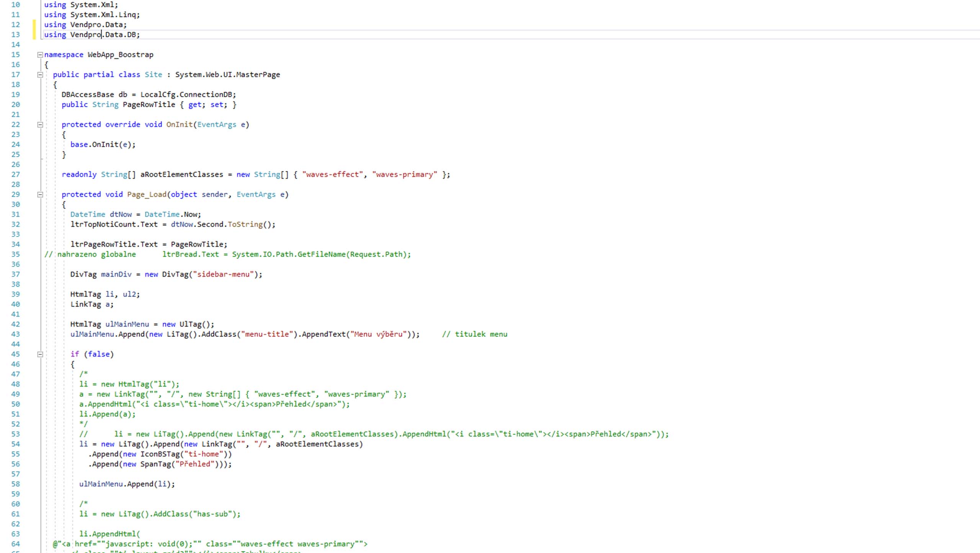Collapse the WebApp_Boostrap namespace block
This screenshot has width=980, height=553.
point(40,55)
